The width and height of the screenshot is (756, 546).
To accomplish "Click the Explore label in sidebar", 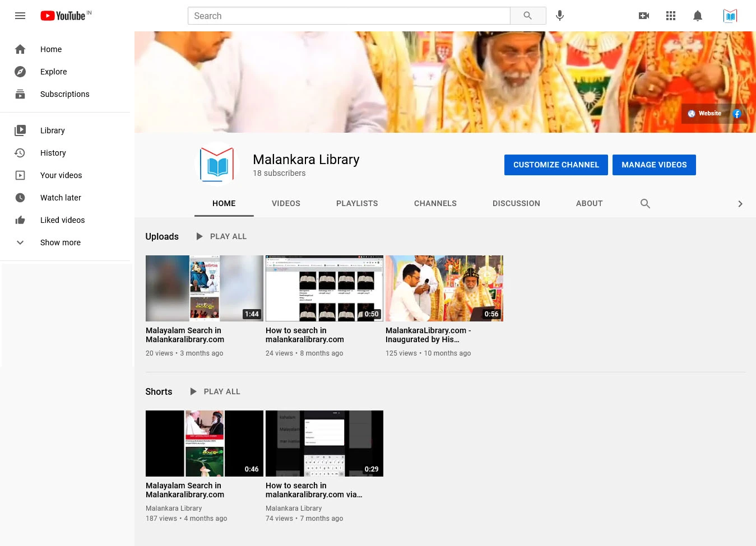I will pyautogui.click(x=54, y=72).
